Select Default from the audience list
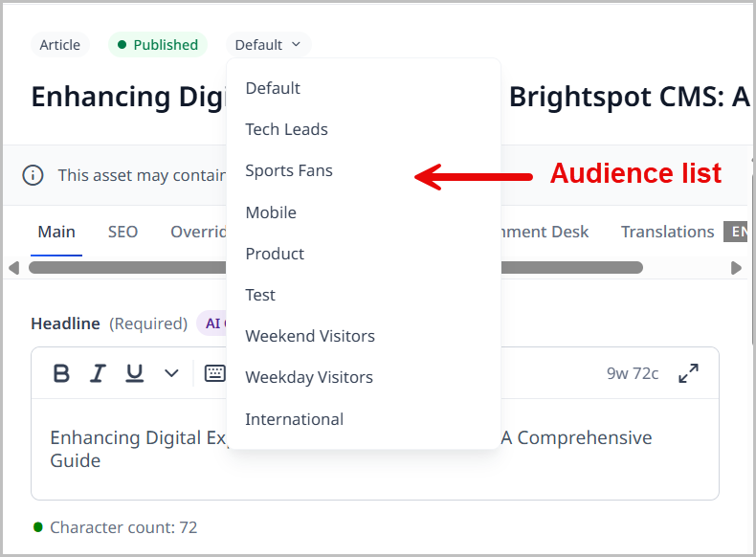Screen dimensions: 756x557 pos(364,88)
